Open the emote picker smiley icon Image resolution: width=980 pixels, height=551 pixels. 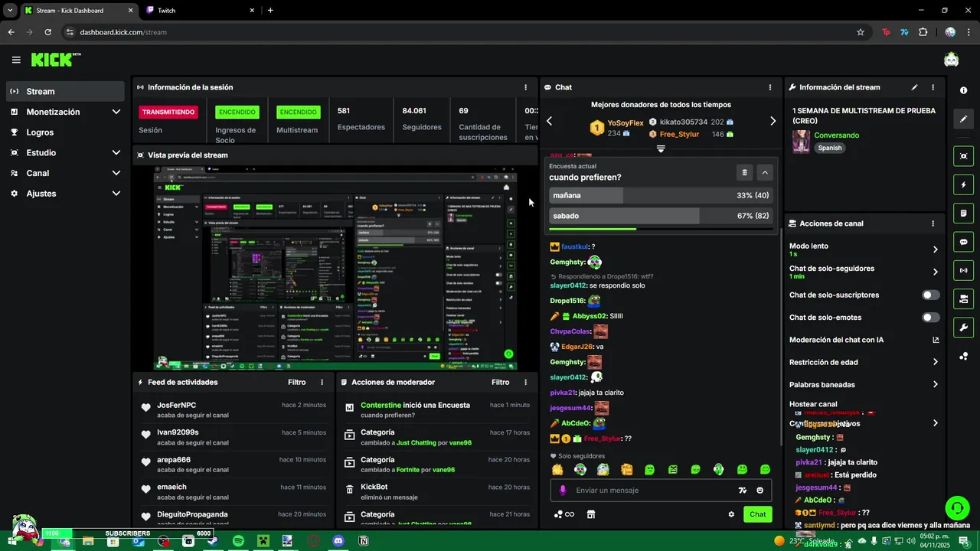tap(759, 491)
